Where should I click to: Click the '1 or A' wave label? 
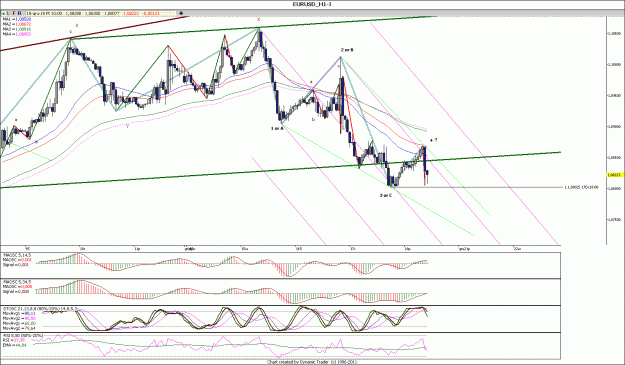pos(277,128)
